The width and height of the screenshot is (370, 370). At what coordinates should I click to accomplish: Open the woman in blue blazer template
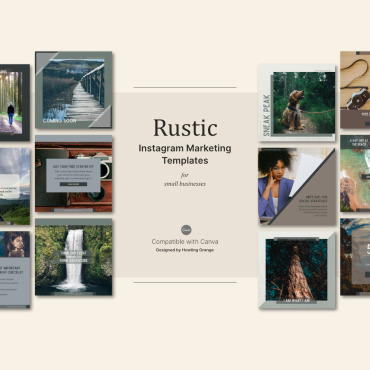coord(297,186)
